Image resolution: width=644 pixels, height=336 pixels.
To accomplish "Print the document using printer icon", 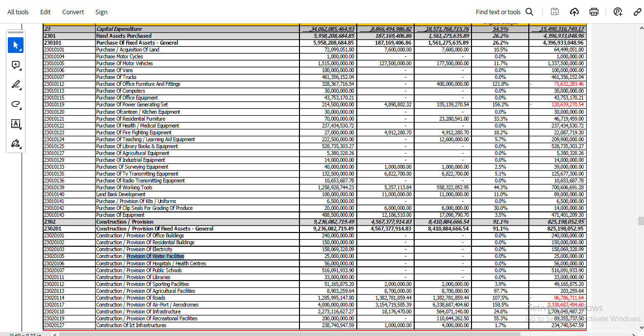I will point(594,12).
